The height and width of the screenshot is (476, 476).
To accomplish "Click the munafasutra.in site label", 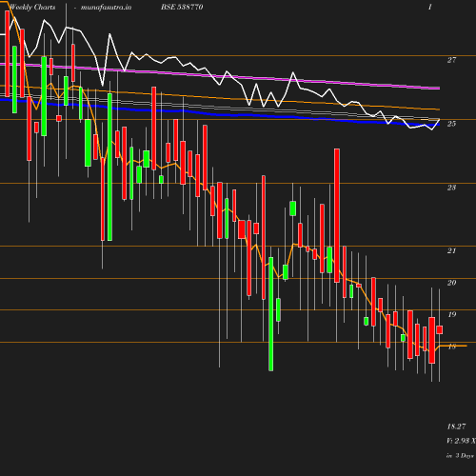I will [106, 7].
